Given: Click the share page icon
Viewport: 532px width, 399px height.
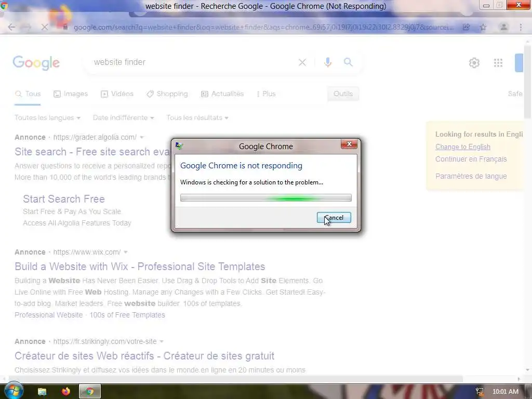Looking at the screenshot, I should pos(467,27).
